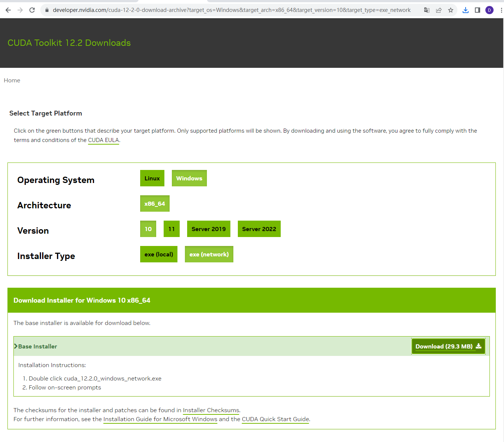
Task: Open the profile avatar D
Action: (489, 10)
